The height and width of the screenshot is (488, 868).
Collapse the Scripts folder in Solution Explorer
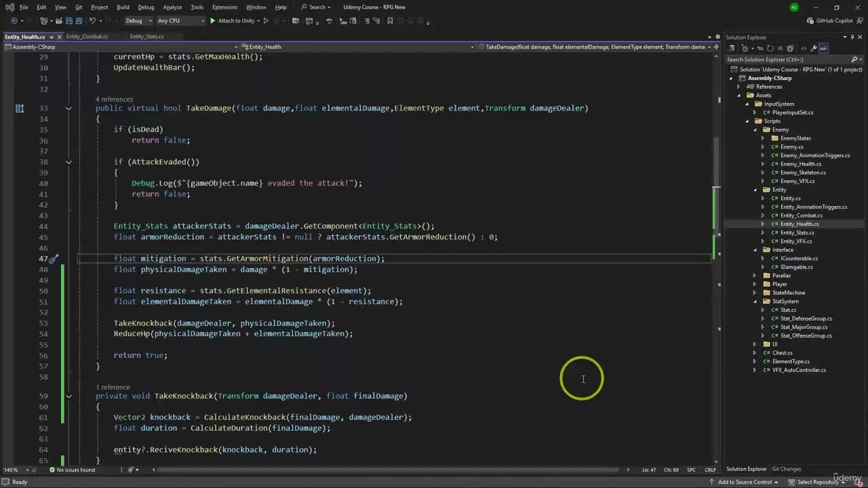[x=749, y=121]
